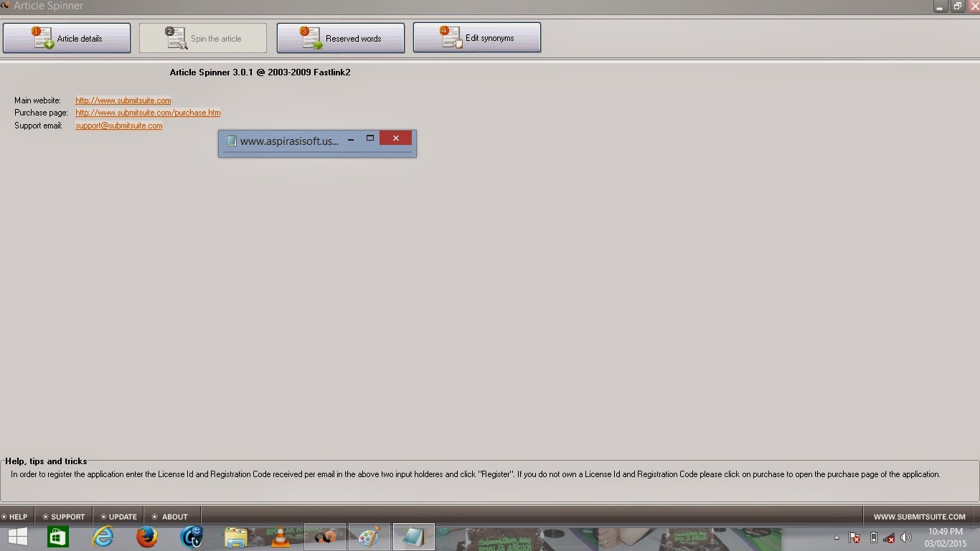Restore down the Article Spinner window
The height and width of the screenshot is (551, 980).
click(x=958, y=6)
